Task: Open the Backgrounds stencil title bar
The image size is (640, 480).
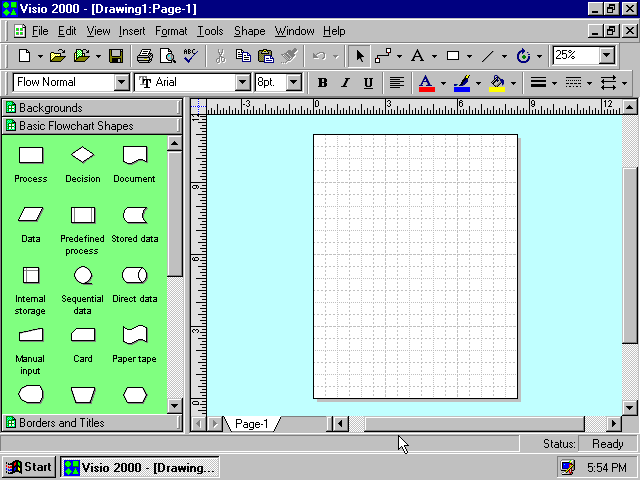Action: pos(92,108)
